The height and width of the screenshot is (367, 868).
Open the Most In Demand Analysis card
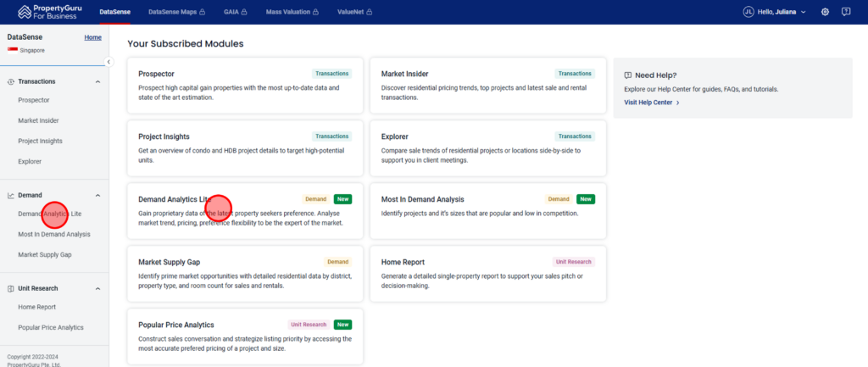coord(488,211)
